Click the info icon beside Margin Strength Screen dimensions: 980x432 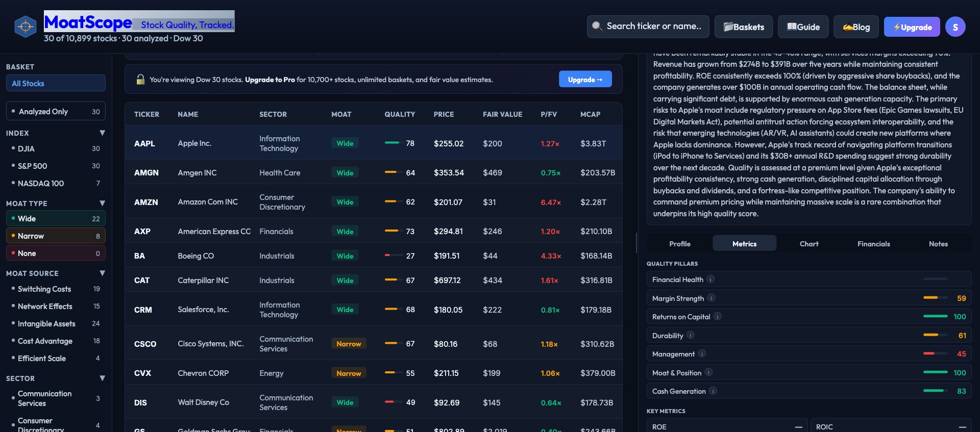[x=711, y=298]
